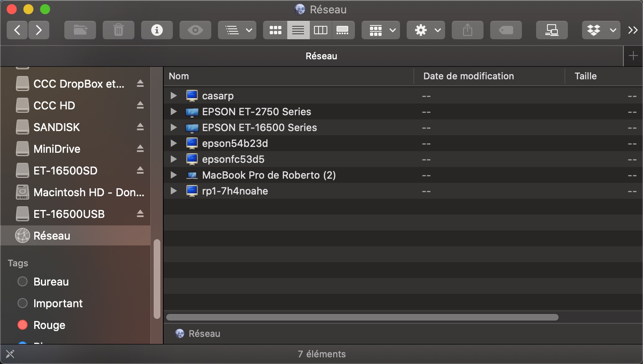Switch to gallery view mode
The image size is (643, 364).
343,30
